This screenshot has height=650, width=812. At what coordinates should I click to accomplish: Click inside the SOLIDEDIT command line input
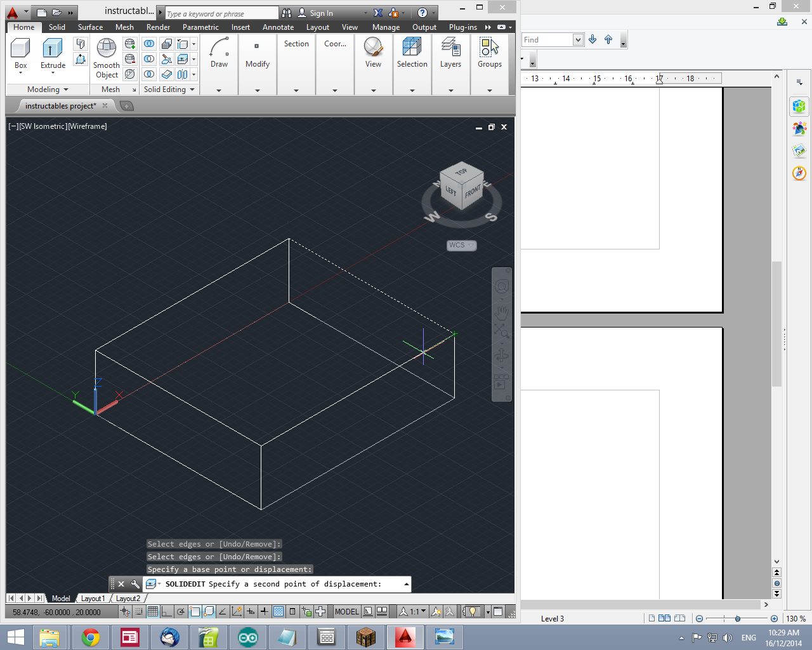285,583
